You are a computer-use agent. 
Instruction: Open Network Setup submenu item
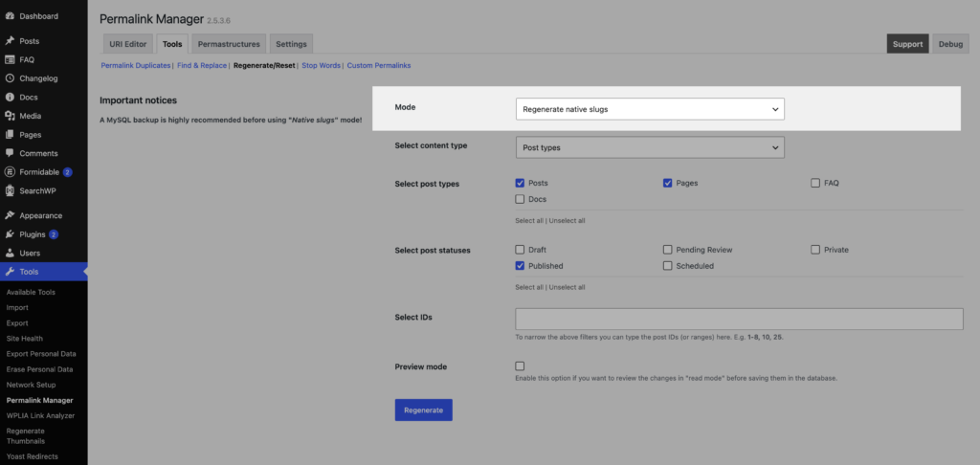tap(31, 385)
